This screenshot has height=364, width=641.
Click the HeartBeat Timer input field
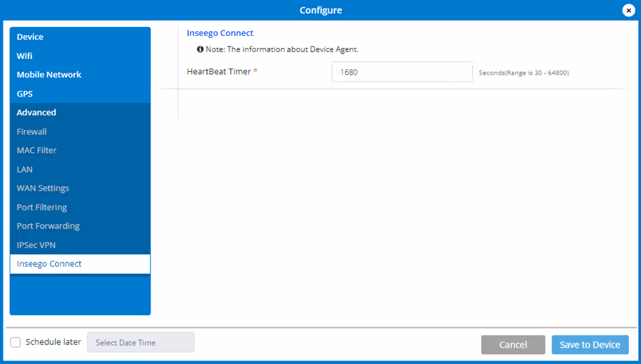tap(402, 73)
